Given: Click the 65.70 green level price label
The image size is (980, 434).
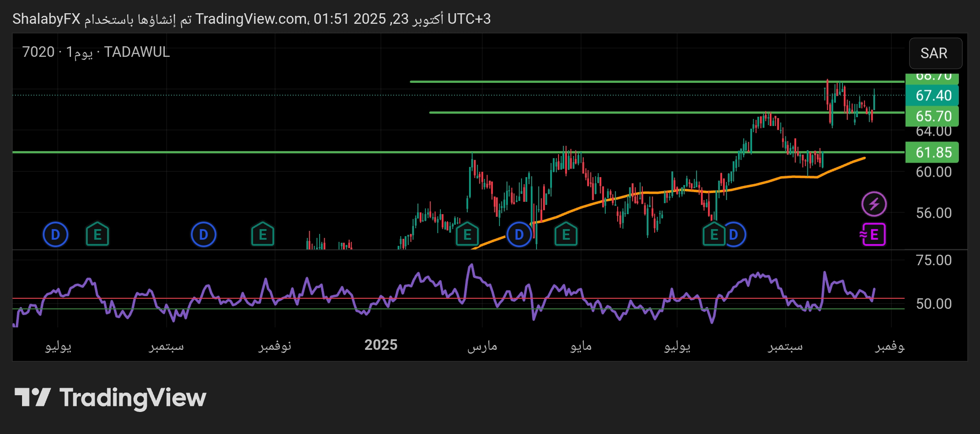Looking at the screenshot, I should click(933, 116).
